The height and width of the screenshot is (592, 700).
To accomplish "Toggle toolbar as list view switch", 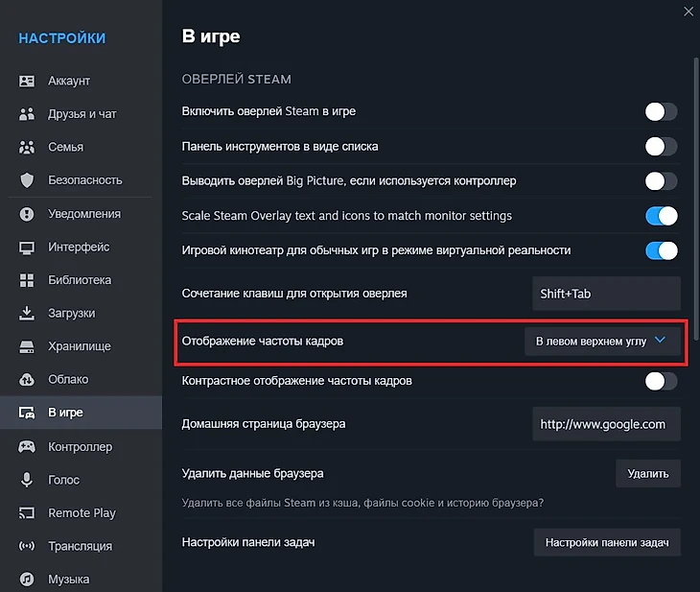I will coord(661,147).
